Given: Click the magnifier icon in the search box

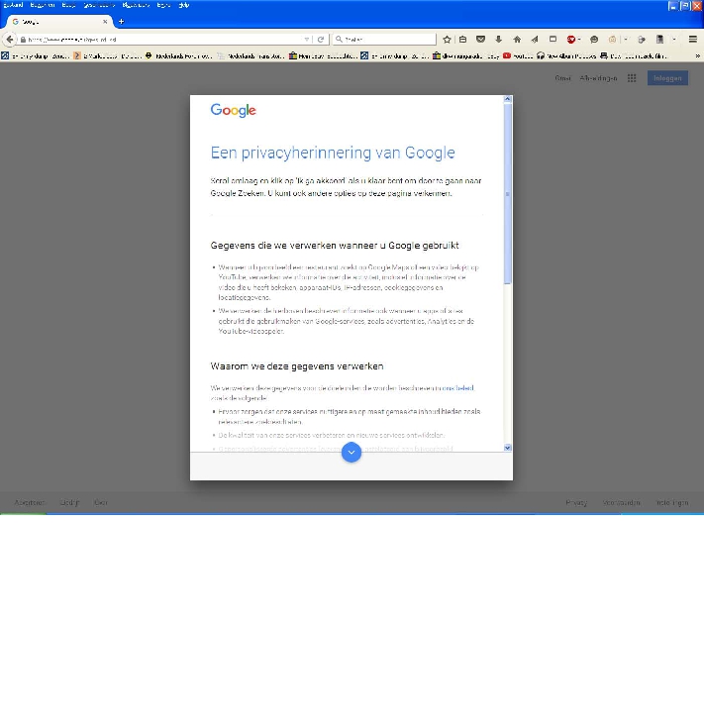Looking at the screenshot, I should click(339, 40).
